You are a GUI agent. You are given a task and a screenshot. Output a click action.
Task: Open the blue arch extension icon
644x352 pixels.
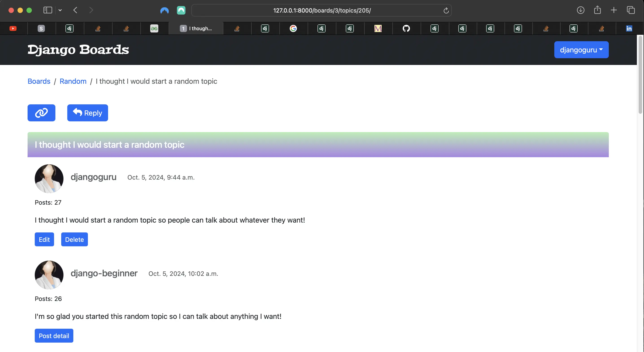click(165, 10)
